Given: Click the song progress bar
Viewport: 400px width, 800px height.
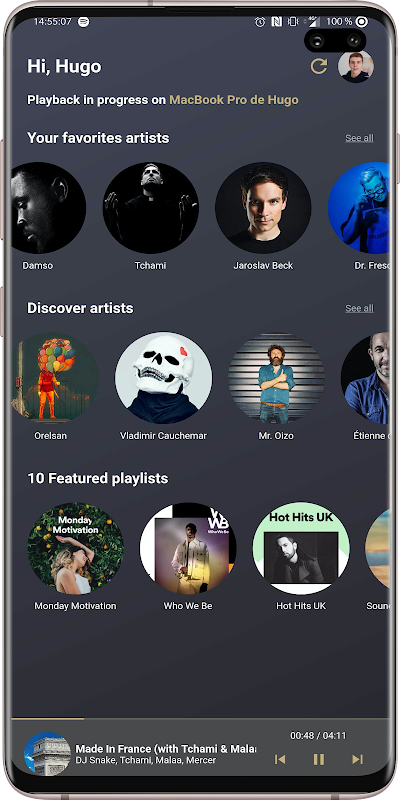Looking at the screenshot, I should coord(200,718).
